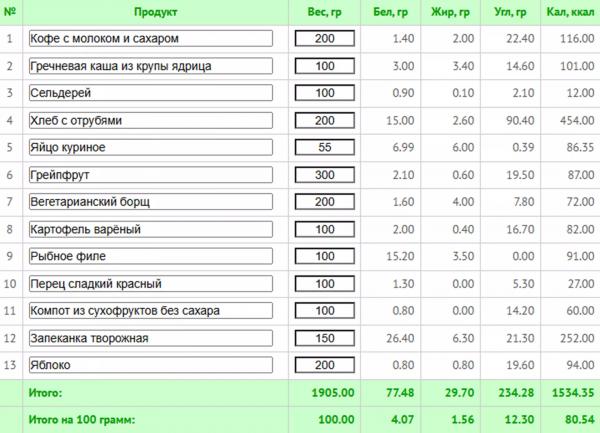
Task: Select the weight field for Гречневая каша
Action: pos(324,66)
